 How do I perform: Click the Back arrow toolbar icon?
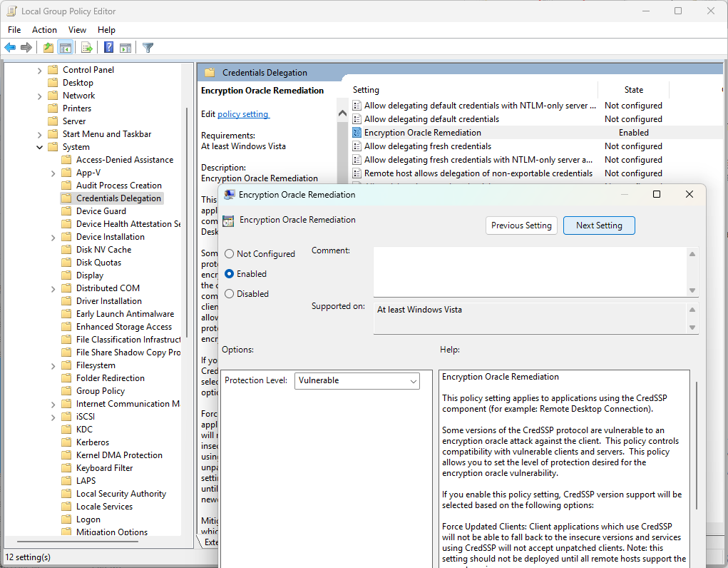click(10, 47)
